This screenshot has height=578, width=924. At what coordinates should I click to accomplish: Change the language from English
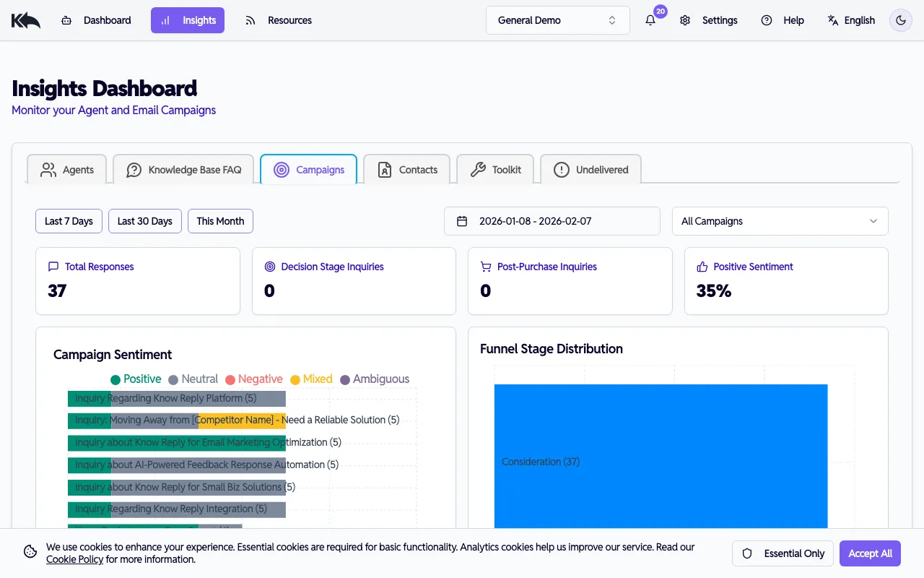[x=852, y=20]
